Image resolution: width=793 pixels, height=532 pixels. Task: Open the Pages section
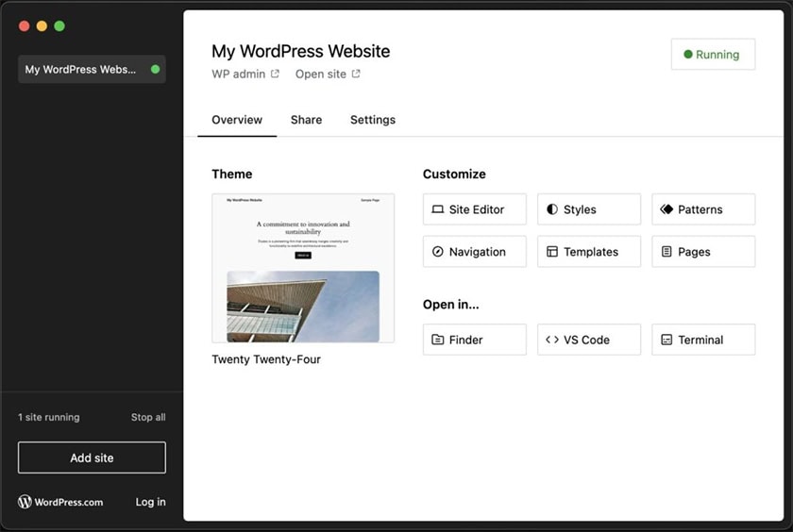tap(702, 252)
